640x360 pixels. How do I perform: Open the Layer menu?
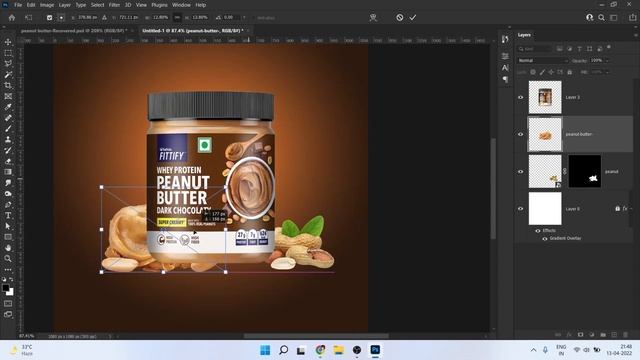(65, 5)
